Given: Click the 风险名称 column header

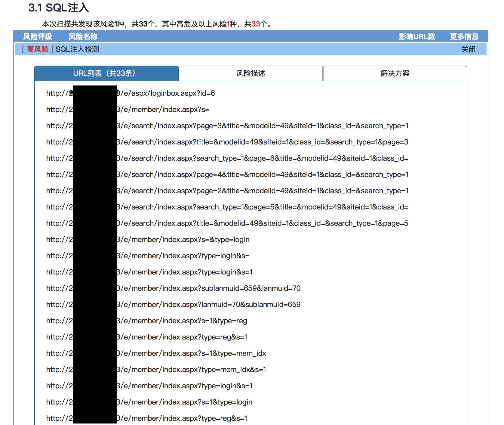Looking at the screenshot, I should [x=83, y=37].
